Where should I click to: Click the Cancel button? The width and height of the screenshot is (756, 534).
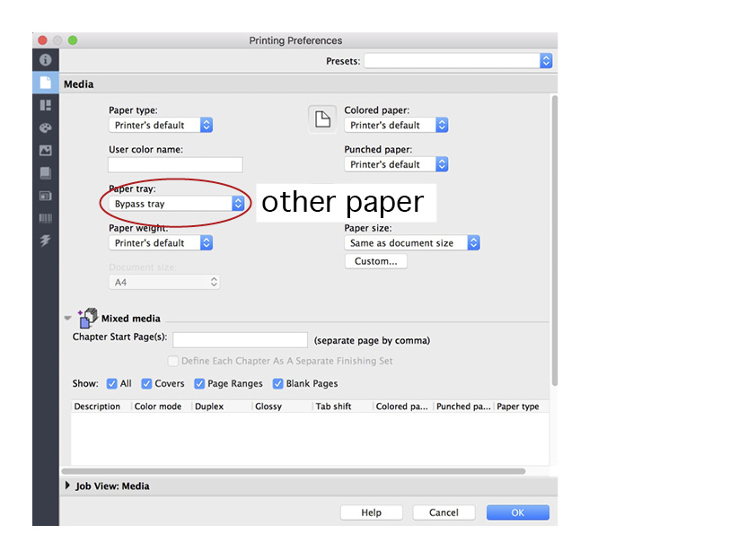(x=444, y=512)
